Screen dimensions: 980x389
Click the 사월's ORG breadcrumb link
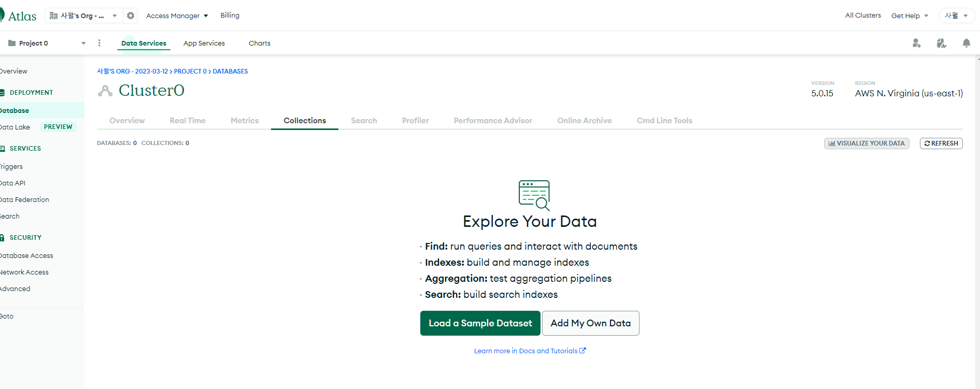[x=133, y=71]
